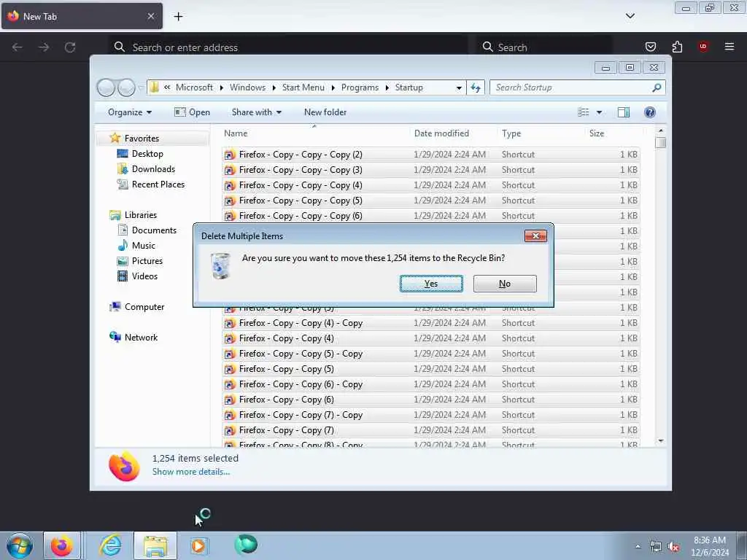List all tabs dropdown in Firefox
This screenshot has width=747, height=560.
[630, 16]
